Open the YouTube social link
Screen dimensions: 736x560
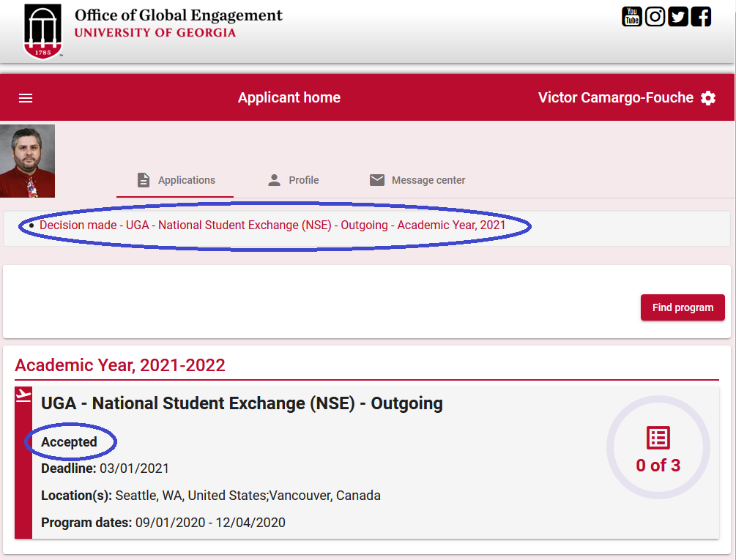[x=632, y=17]
